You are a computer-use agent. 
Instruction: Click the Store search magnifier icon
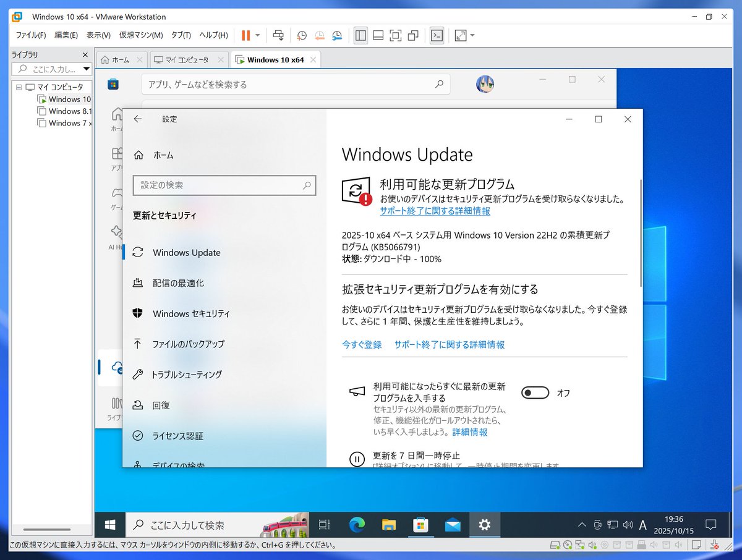439,84
